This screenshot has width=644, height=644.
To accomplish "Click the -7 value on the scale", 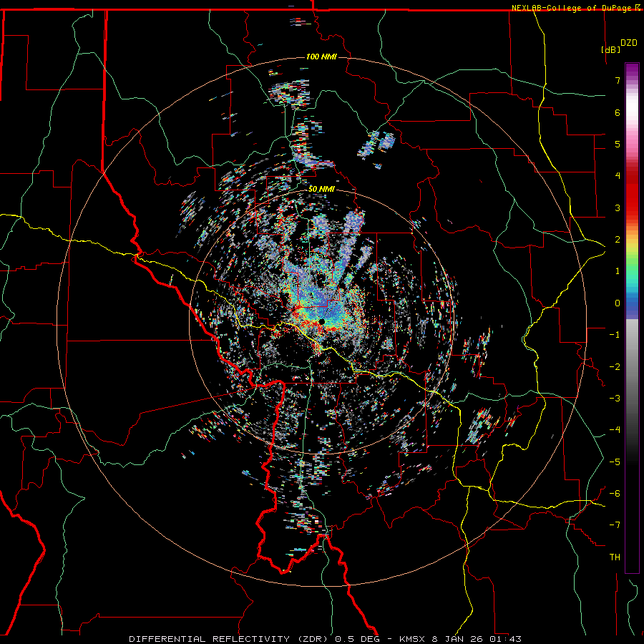I will (615, 525).
